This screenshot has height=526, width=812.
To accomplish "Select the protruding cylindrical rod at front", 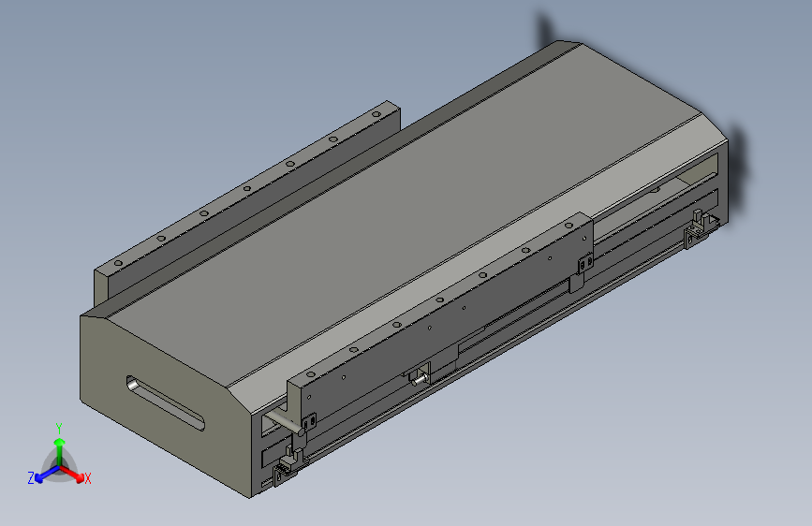I will point(285,422).
